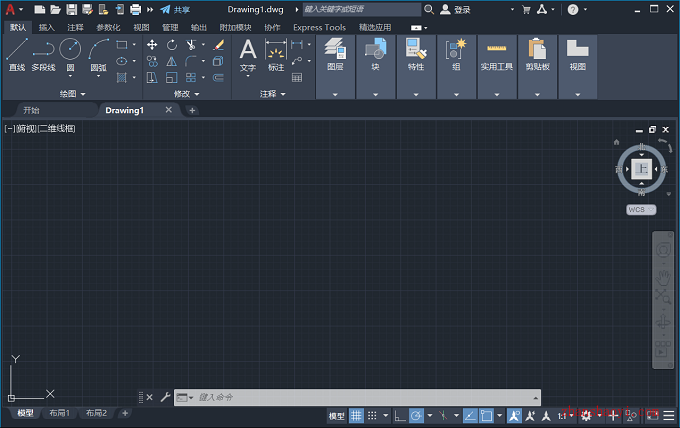This screenshot has width=680, height=428.
Task: Open the Clipboard (剪贴板) panel dropdown
Action: click(537, 95)
